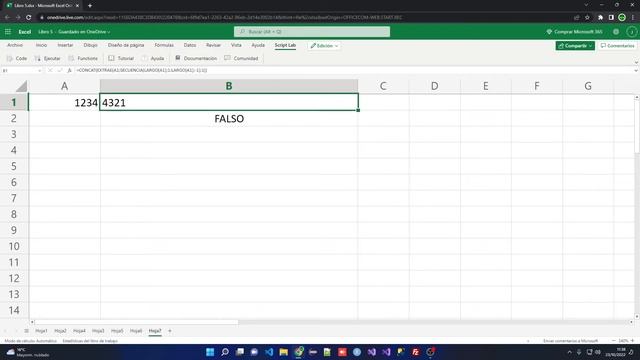Switch to the Fórmulas tab
The image size is (640, 360).
click(164, 45)
